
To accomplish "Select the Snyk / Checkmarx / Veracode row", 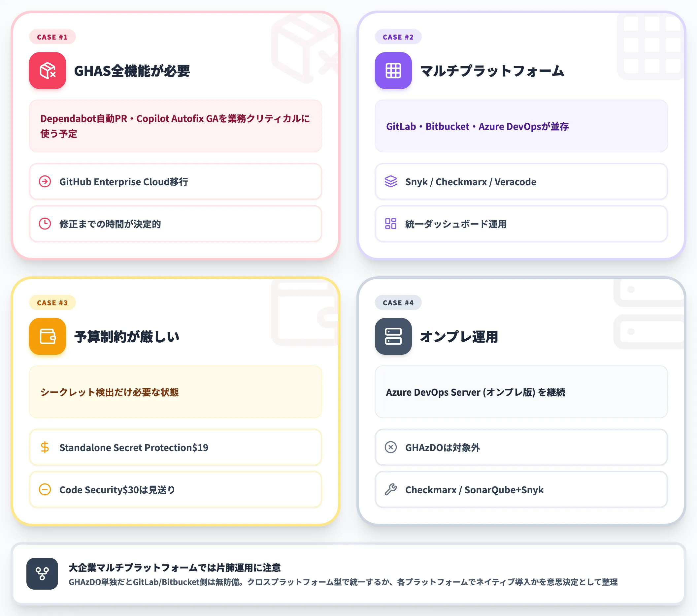I will 521,182.
